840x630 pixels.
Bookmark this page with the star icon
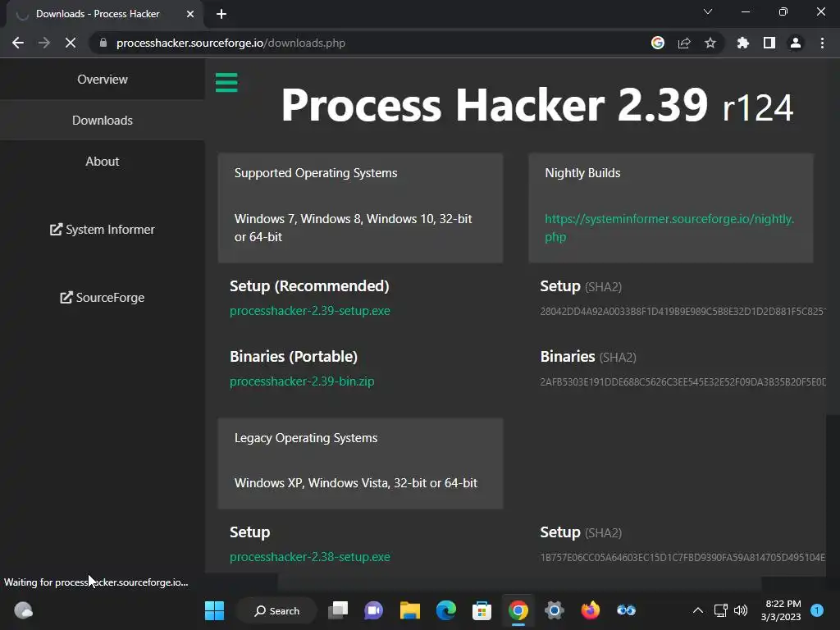click(710, 43)
